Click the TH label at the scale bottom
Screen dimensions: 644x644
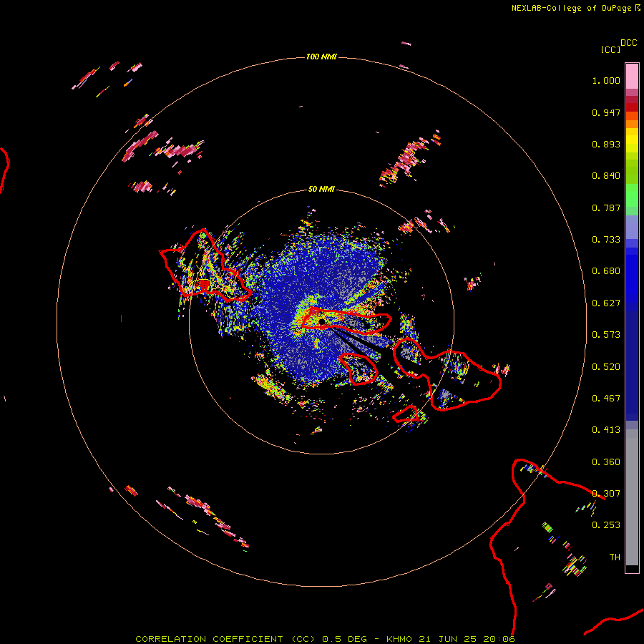point(615,557)
